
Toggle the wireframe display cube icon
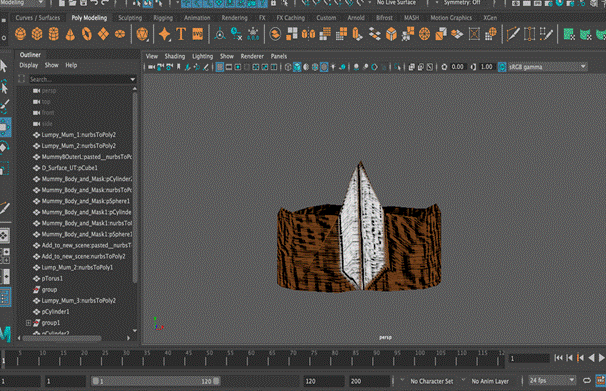pyautogui.click(x=288, y=67)
